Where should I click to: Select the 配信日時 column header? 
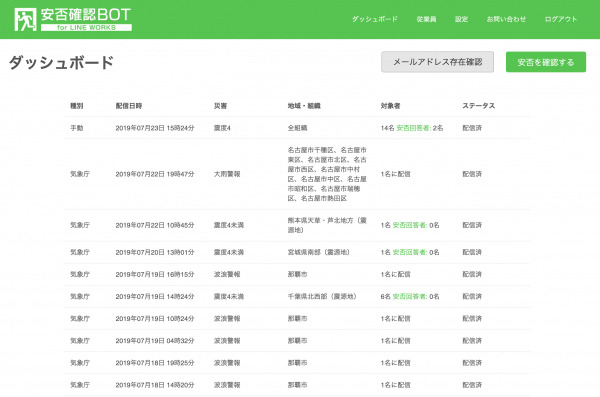[129, 106]
